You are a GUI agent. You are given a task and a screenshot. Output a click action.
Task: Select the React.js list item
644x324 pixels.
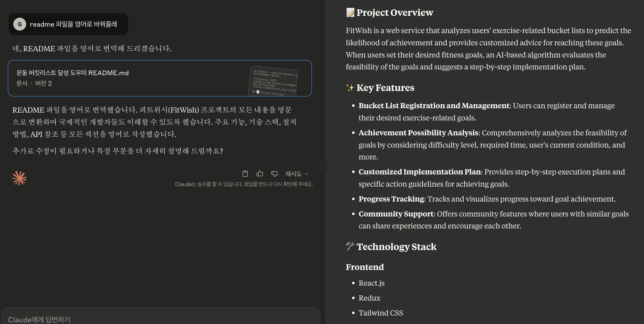371,283
